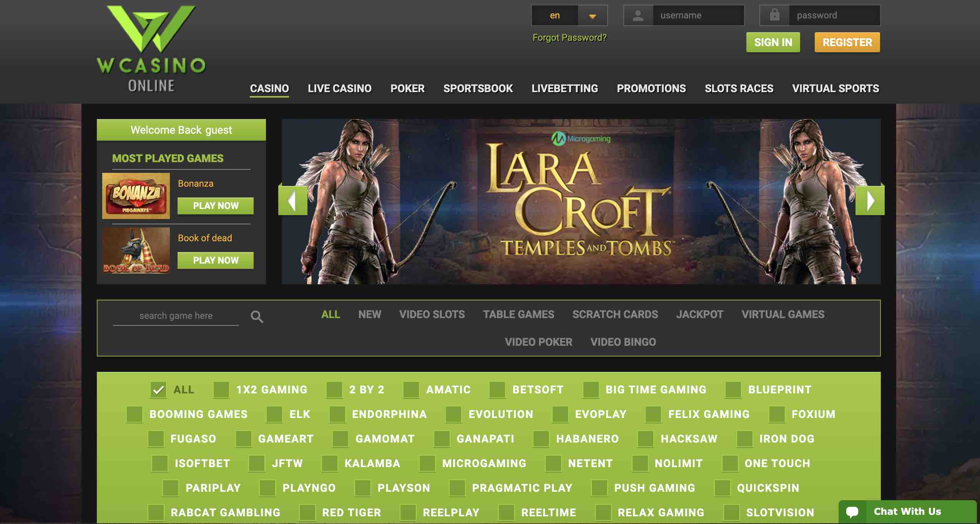This screenshot has height=524, width=980.
Task: Check the BLUEPRINT provider checkbox
Action: tap(733, 390)
